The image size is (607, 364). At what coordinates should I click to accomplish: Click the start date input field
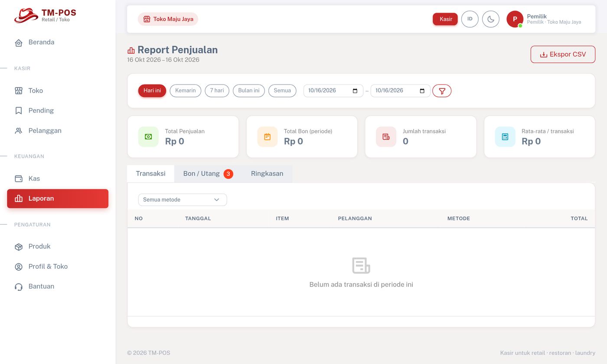click(x=333, y=91)
